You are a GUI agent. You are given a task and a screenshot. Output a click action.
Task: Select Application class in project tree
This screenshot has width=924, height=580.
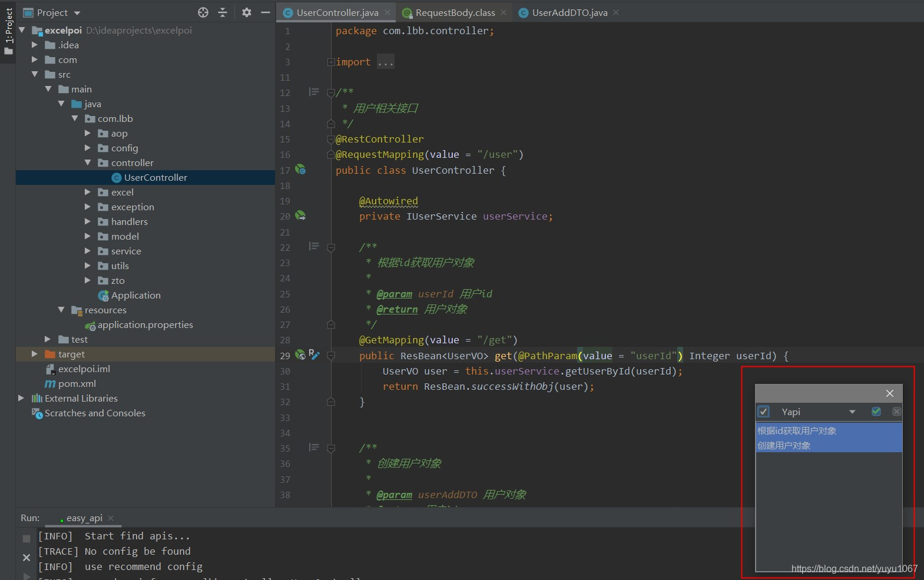(x=135, y=295)
